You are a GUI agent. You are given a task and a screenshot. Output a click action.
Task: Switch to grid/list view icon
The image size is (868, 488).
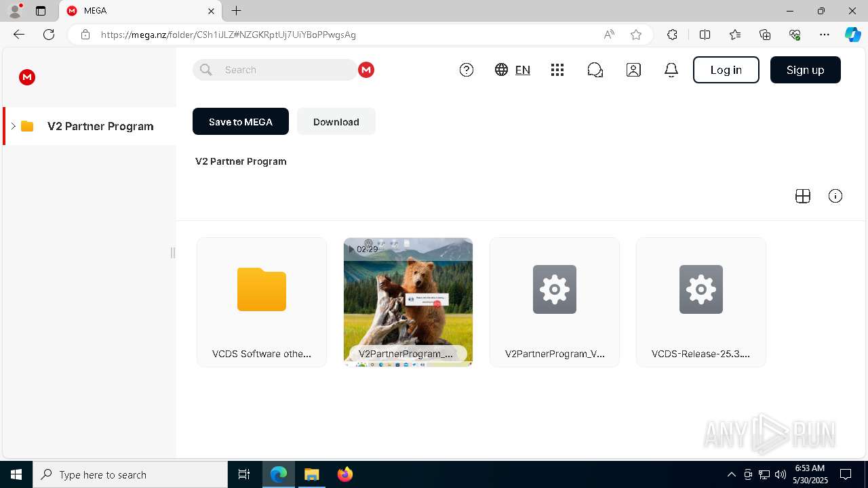803,196
